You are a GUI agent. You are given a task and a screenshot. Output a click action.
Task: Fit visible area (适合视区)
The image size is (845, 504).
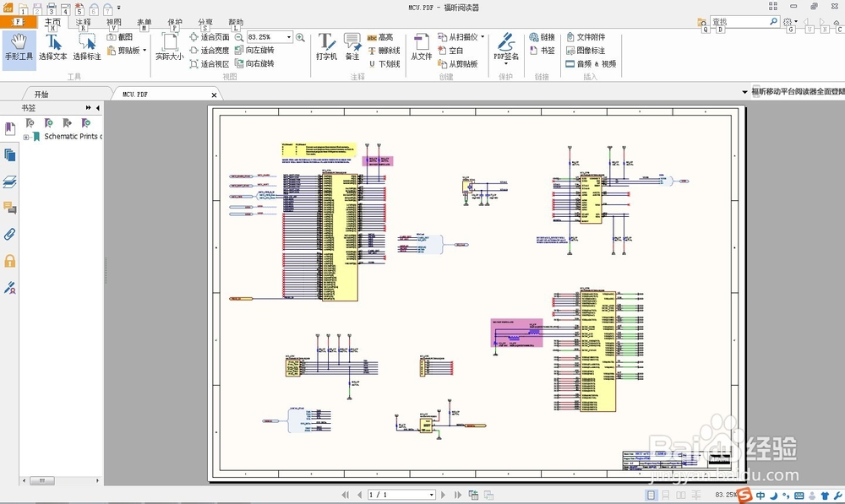[209, 63]
